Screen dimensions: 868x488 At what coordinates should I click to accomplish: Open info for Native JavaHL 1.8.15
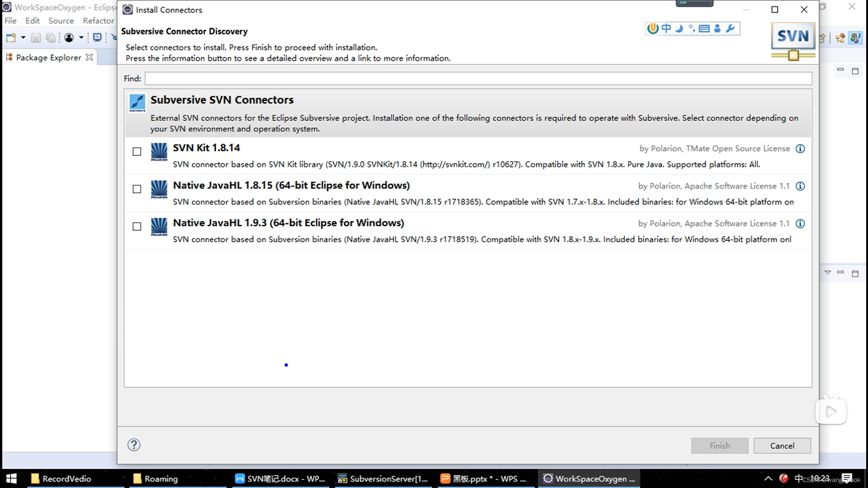[800, 186]
